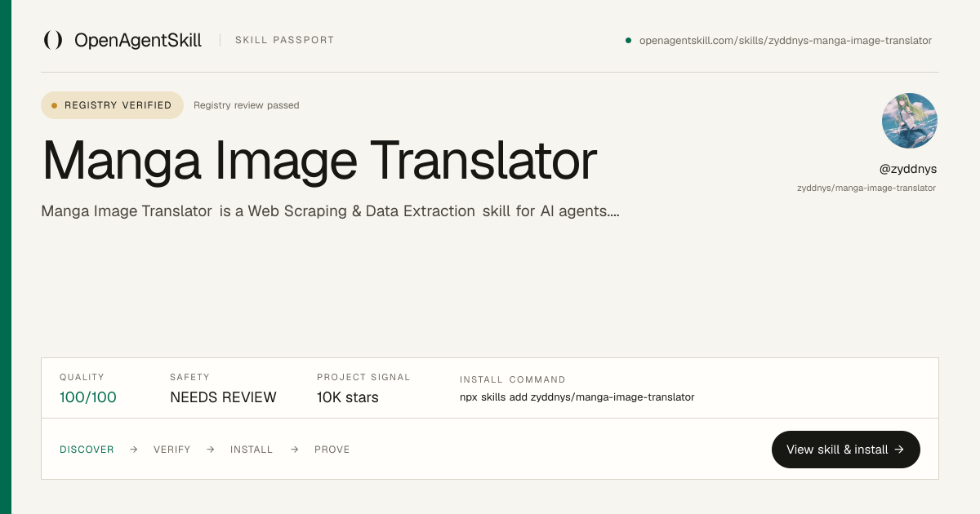Viewport: 980px width, 514px height.
Task: Click the NEEDS REVIEW safety status
Action: 223,397
